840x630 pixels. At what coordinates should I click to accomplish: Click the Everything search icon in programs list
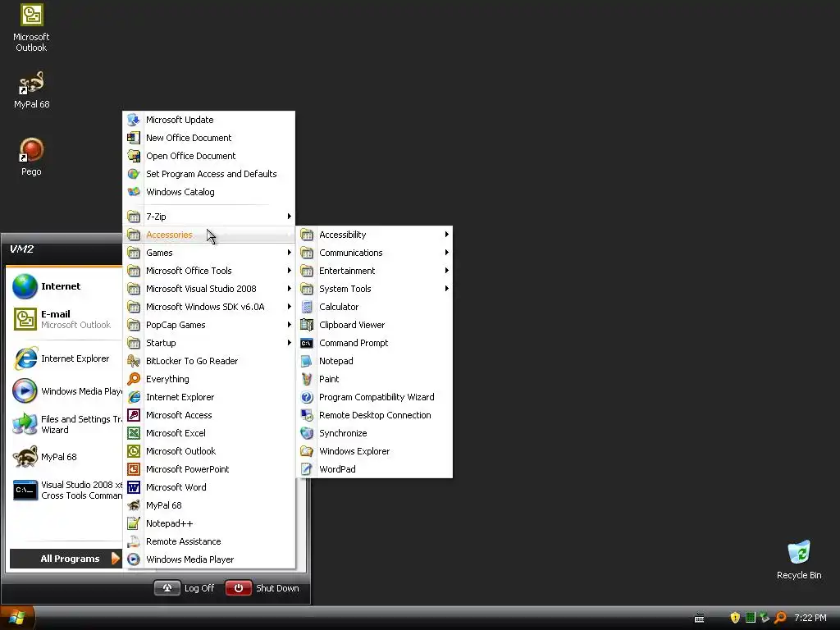click(x=134, y=379)
